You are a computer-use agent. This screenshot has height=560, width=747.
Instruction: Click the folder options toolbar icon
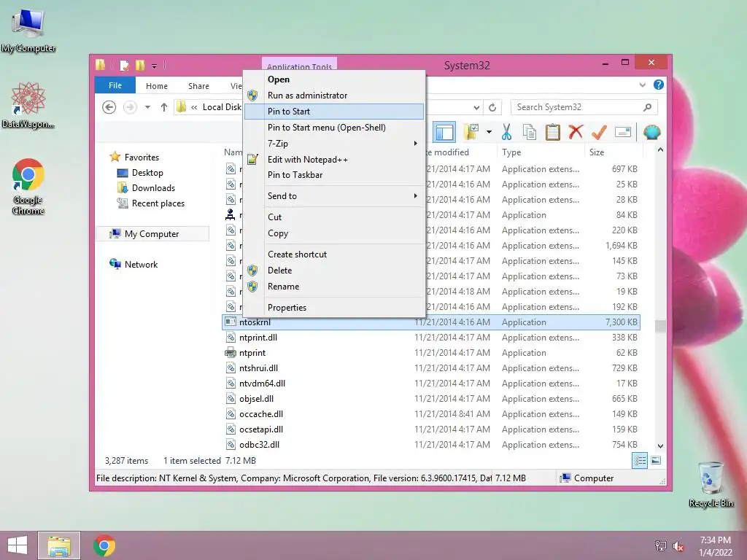471,132
